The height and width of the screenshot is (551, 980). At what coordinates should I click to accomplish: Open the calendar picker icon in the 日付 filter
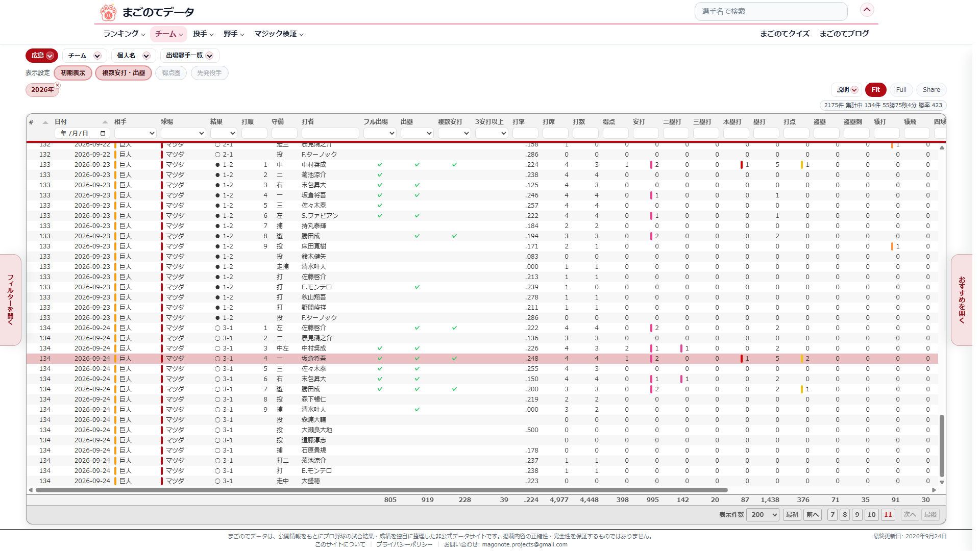103,133
